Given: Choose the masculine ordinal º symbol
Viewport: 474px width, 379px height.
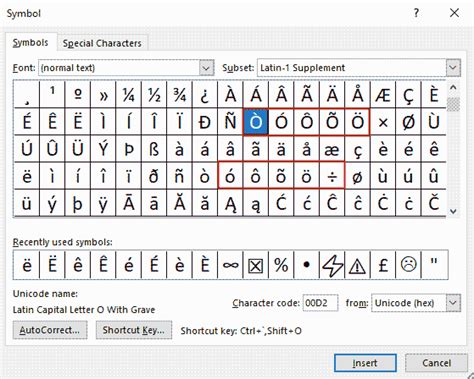Looking at the screenshot, I should pyautogui.click(x=77, y=95).
